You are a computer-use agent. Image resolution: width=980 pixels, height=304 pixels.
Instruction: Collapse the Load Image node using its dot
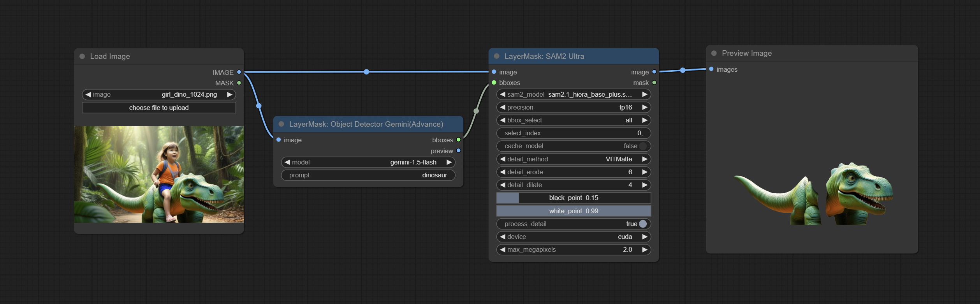(x=82, y=57)
